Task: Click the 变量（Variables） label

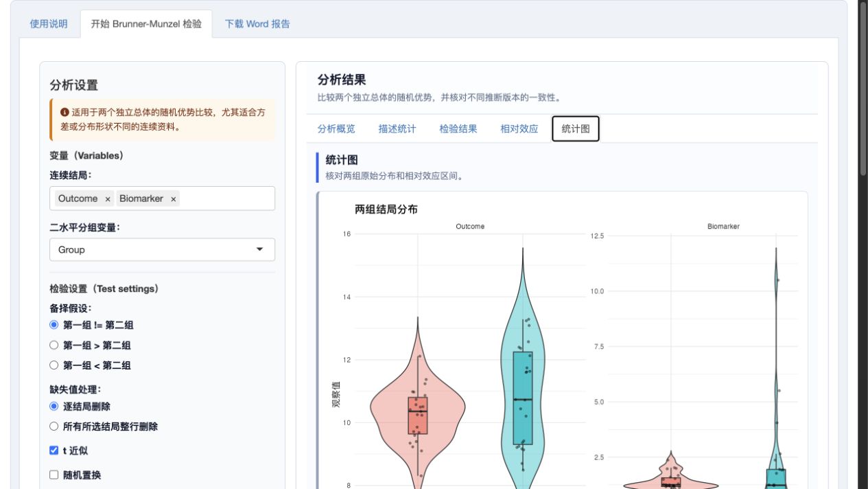Action: point(86,155)
